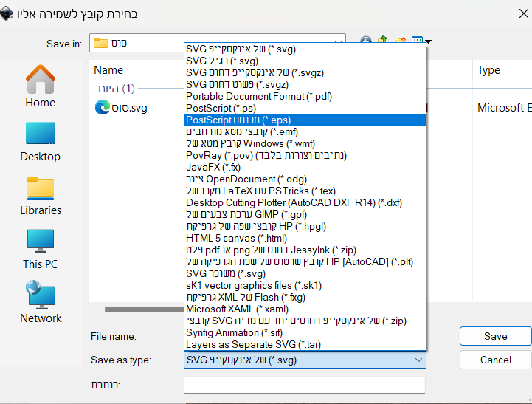Screen dimensions: 532x404
Task: Sort files by Type column header
Action: (488, 70)
